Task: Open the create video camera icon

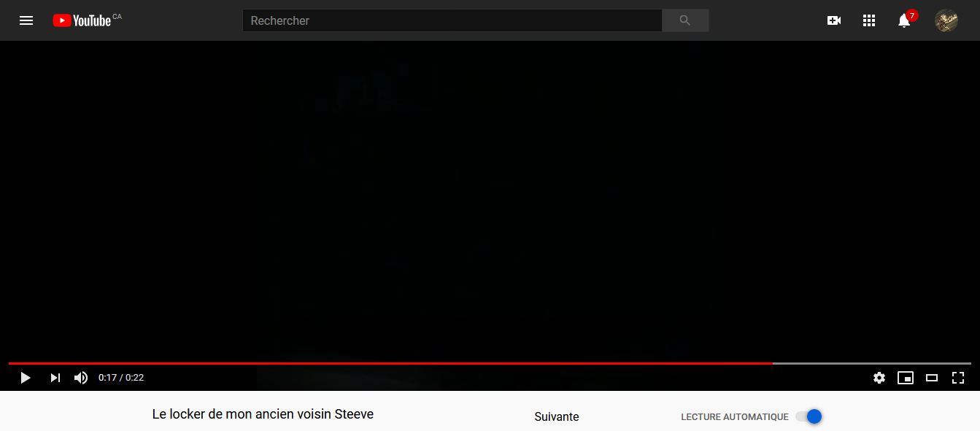Action: 833,20
